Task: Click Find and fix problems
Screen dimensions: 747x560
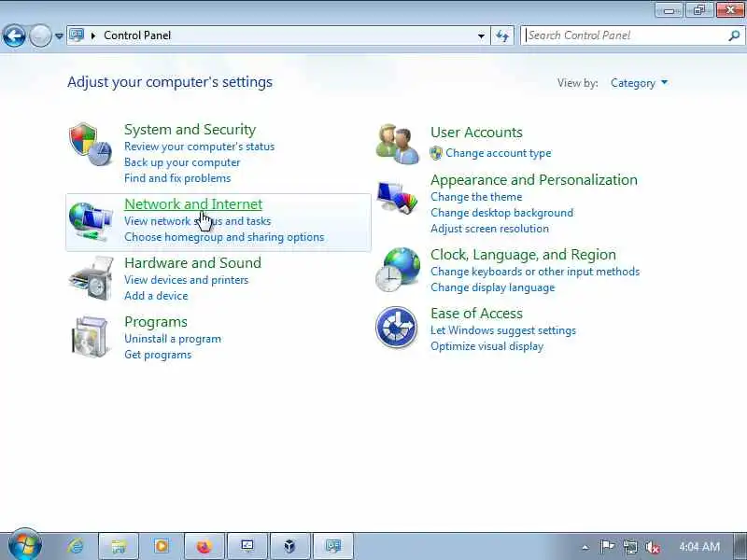Action: tap(177, 177)
